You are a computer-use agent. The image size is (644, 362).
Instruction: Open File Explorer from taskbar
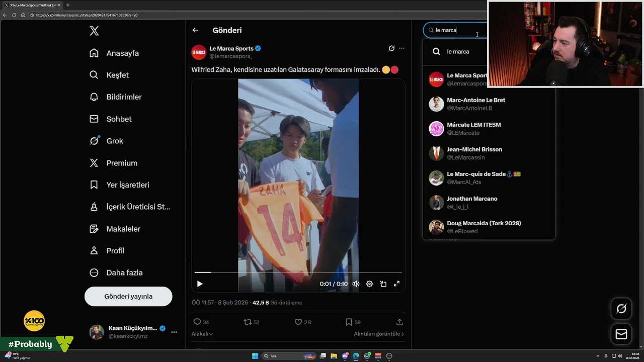(334, 356)
